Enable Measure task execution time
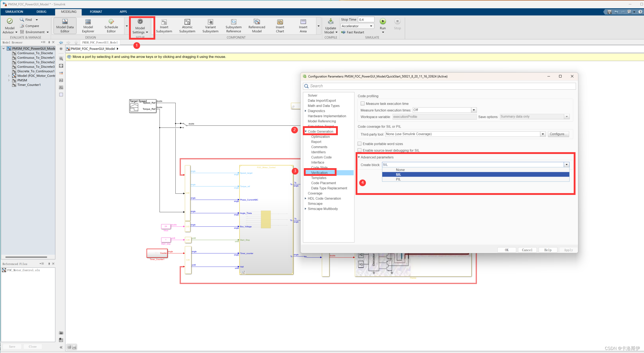This screenshot has height=353, width=644. pyautogui.click(x=363, y=104)
